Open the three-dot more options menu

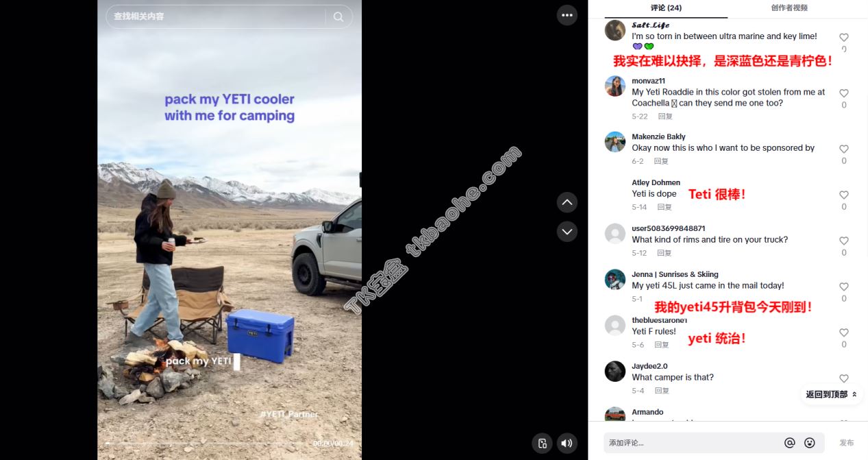pos(567,15)
